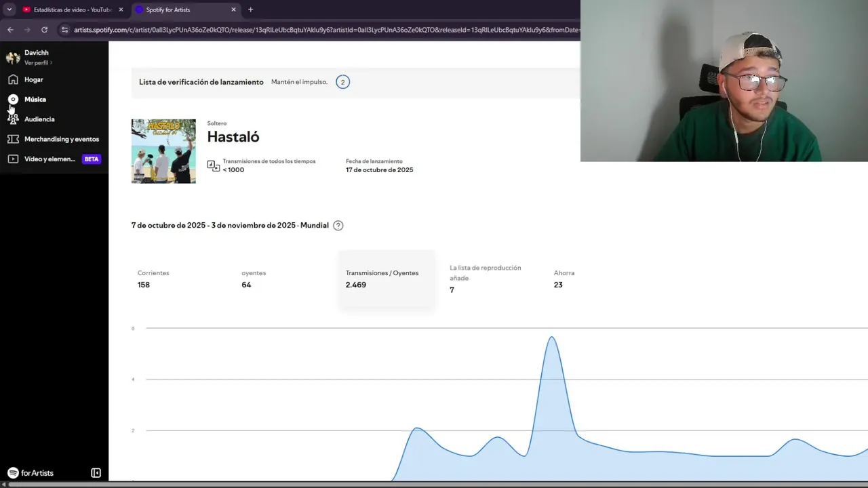Open the help question mark icon

tap(338, 226)
